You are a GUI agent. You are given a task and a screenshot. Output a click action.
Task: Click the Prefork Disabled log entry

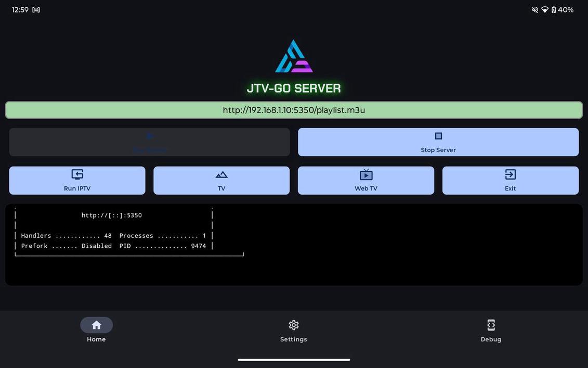click(67, 246)
